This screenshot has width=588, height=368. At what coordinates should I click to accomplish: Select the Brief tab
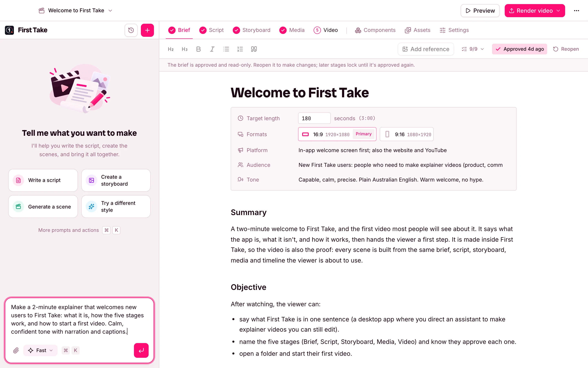pos(179,30)
